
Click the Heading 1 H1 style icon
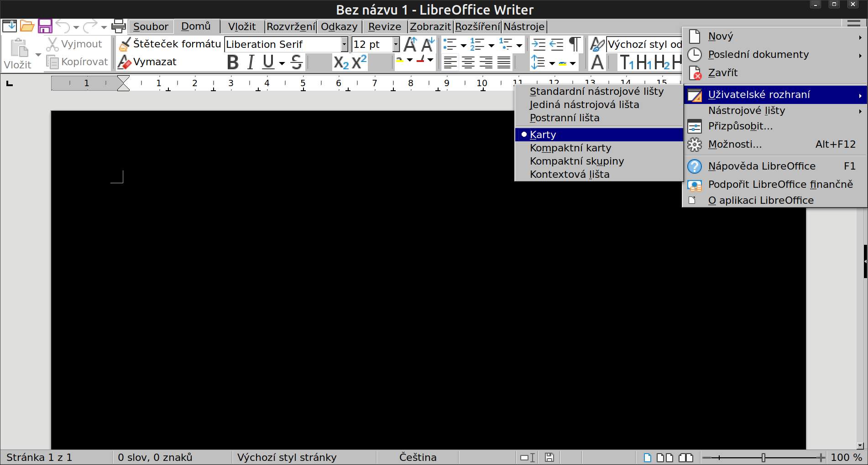[x=644, y=62]
